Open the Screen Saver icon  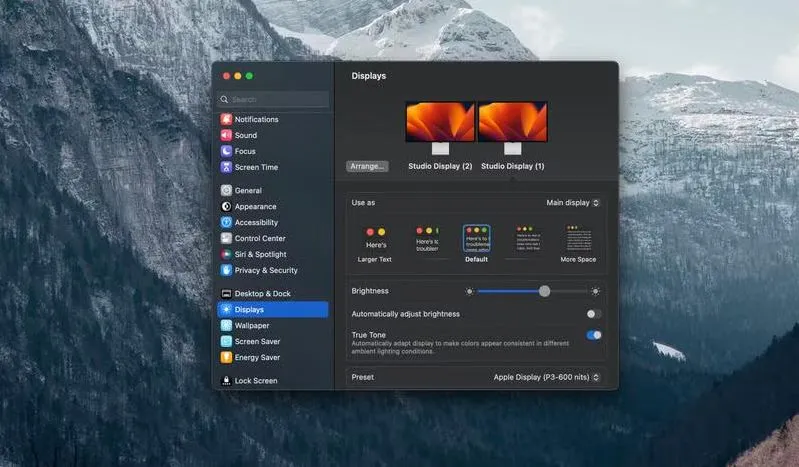226,342
